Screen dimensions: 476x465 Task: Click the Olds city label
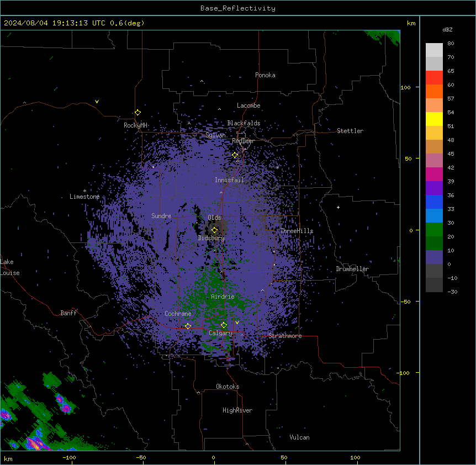coord(214,218)
